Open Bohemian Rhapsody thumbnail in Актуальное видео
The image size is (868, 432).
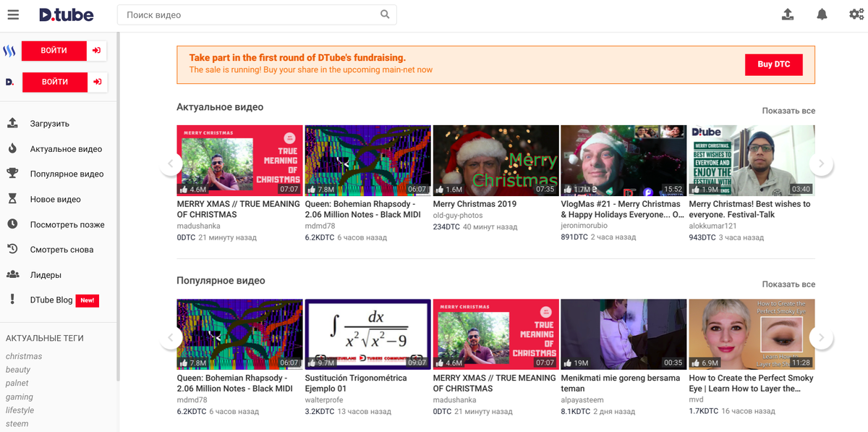(x=367, y=161)
